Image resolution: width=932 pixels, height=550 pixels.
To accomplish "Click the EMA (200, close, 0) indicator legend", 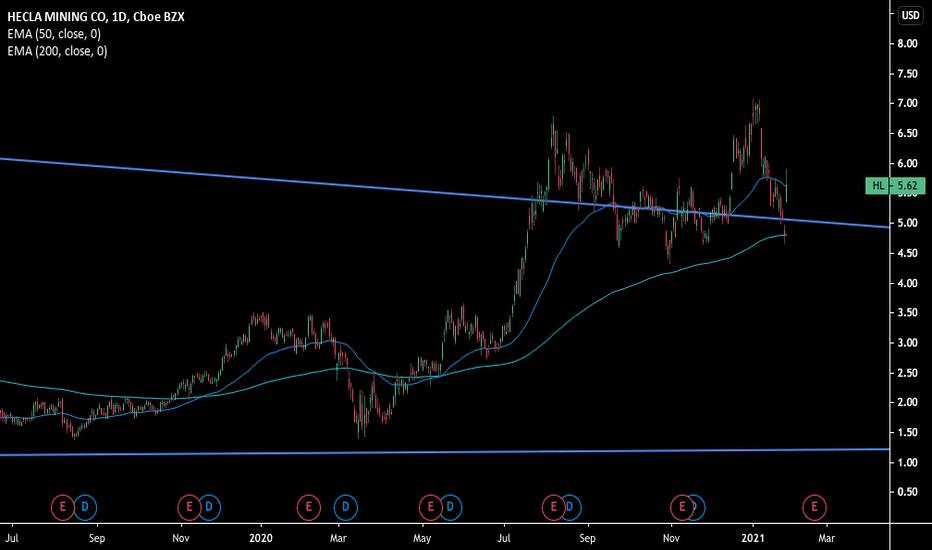I will point(57,51).
